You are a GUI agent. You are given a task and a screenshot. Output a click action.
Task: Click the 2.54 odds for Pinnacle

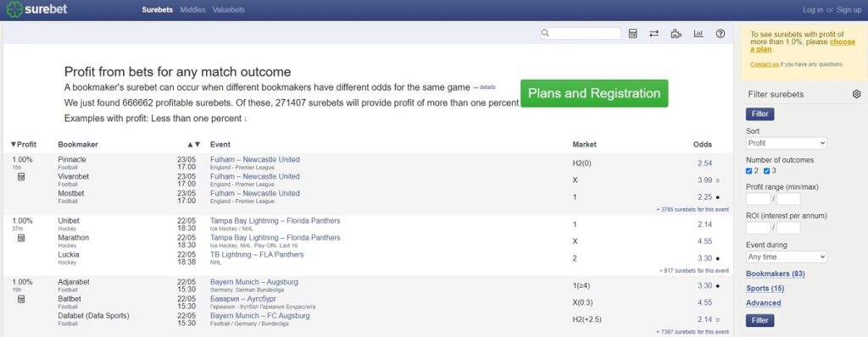click(704, 163)
